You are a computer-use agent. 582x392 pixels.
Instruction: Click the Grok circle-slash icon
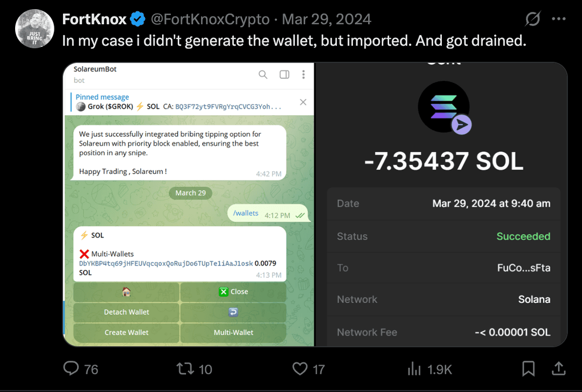click(x=532, y=19)
